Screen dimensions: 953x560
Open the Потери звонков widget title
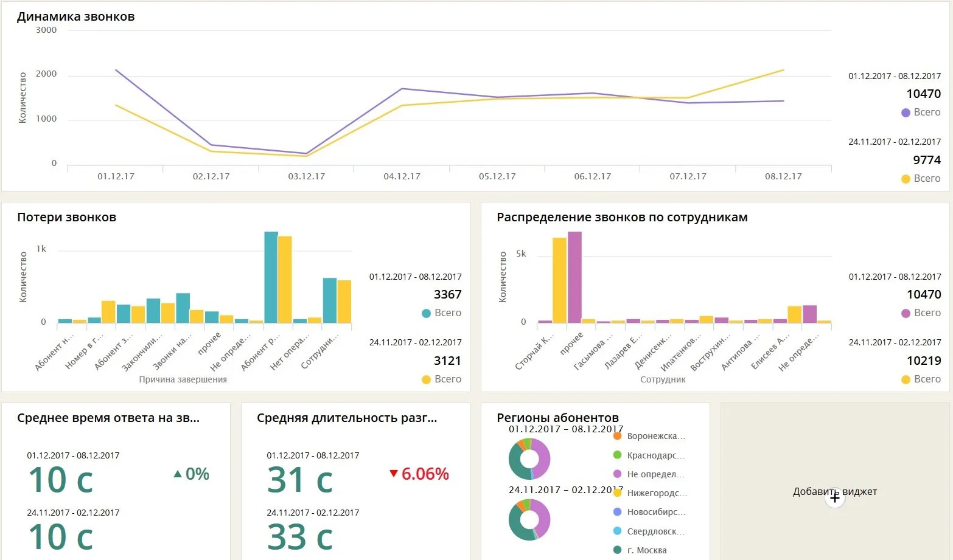tap(67, 218)
